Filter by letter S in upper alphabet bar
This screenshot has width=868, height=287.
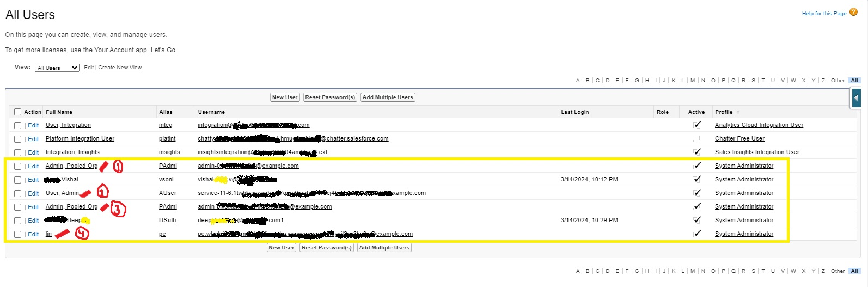click(754, 81)
